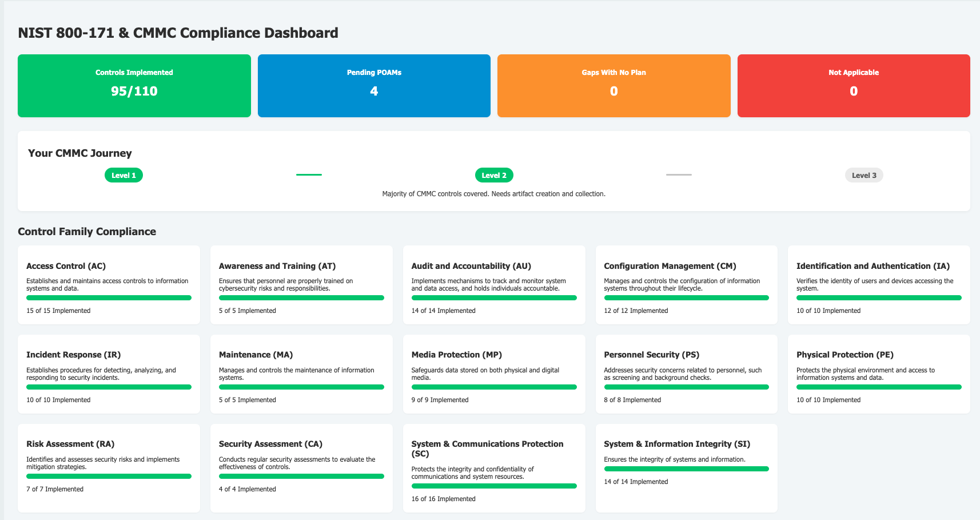Click the Personnel Security progress bar
This screenshot has height=520, width=980.
coord(687,387)
